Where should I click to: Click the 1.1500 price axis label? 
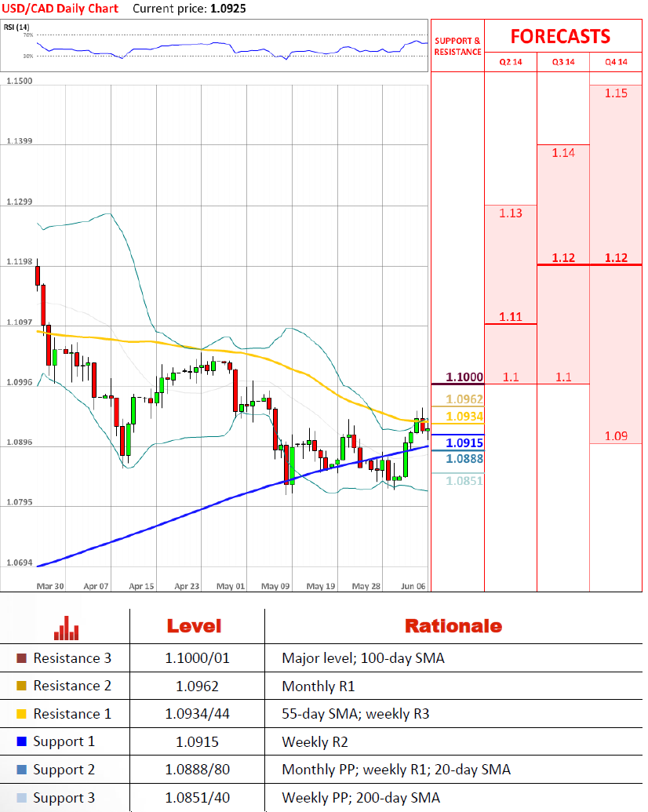coord(19,81)
